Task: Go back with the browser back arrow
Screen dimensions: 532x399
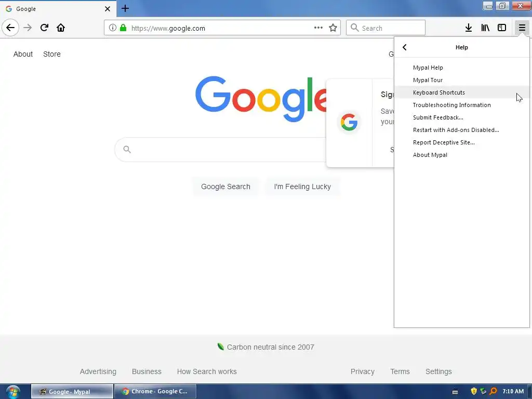Action: point(10,28)
